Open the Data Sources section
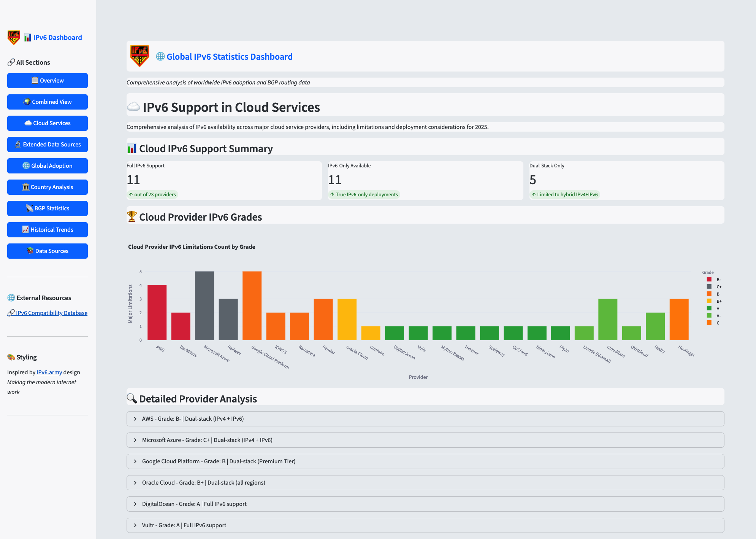 pos(48,251)
